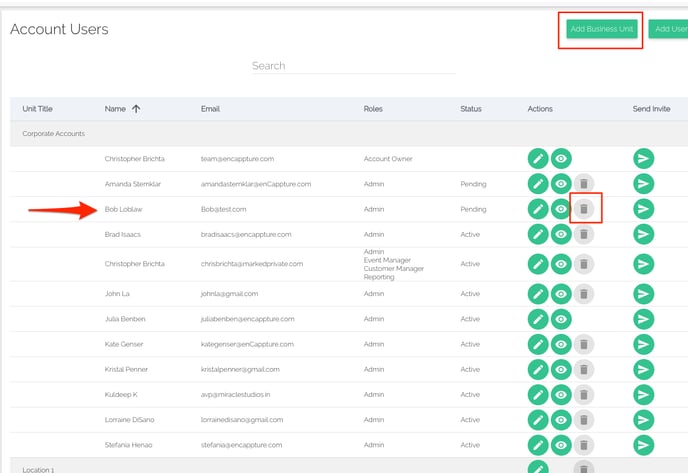Image resolution: width=688 pixels, height=473 pixels.
Task: Send invite to Bob@test.com
Action: pos(644,209)
